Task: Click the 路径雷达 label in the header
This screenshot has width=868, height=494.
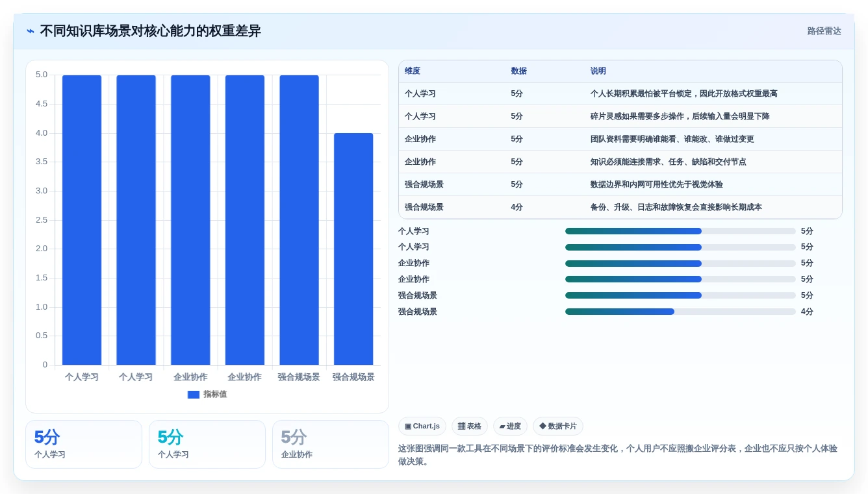Action: (824, 31)
